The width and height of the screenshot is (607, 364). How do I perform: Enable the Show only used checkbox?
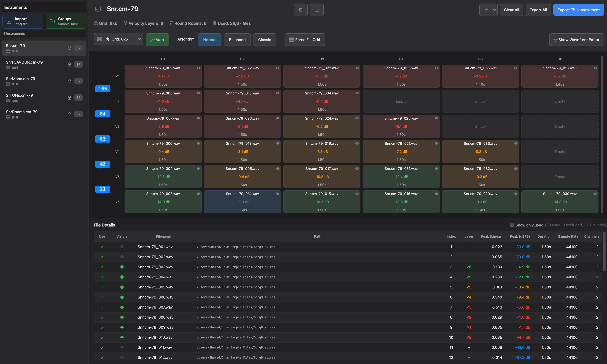point(512,225)
